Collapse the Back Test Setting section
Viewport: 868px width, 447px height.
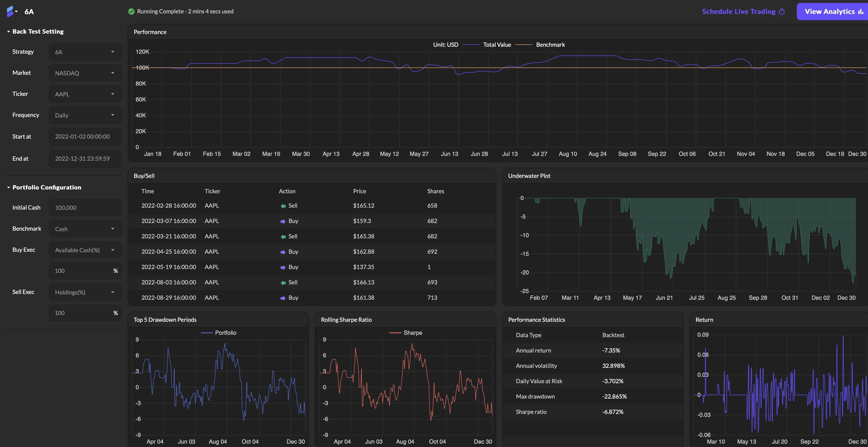(9, 31)
